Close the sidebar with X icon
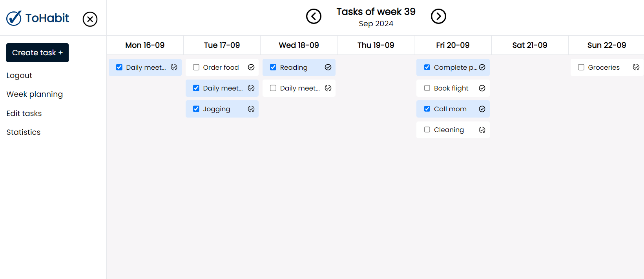644x279 pixels. 90,19
